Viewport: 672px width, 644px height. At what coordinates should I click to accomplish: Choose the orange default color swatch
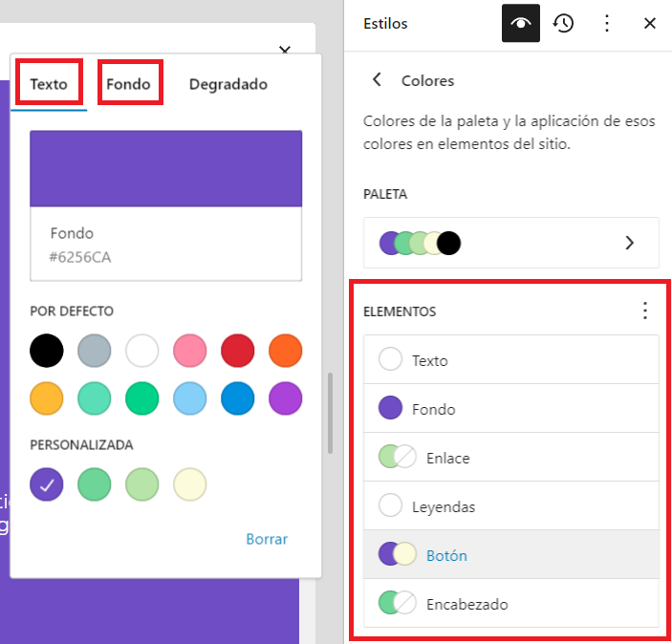(286, 351)
